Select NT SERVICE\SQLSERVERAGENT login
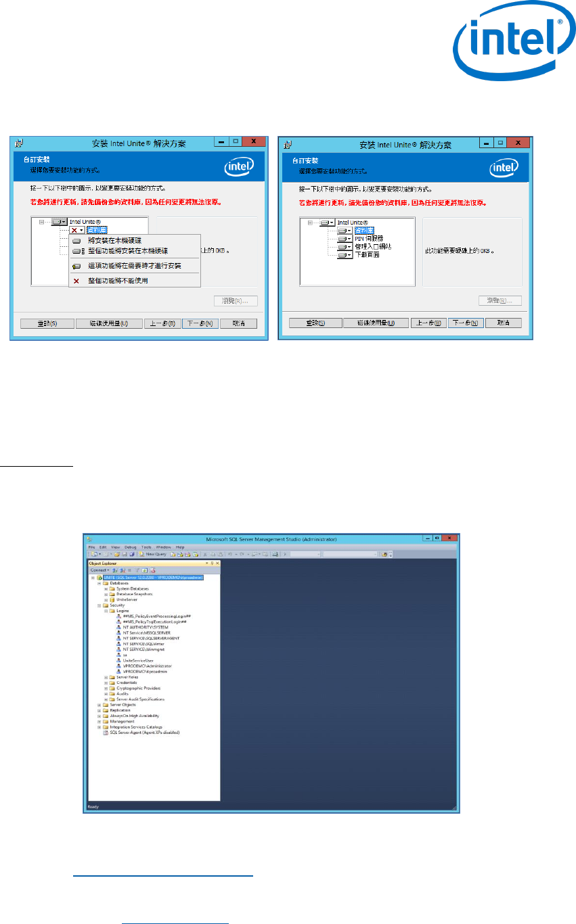The height and width of the screenshot is (924, 576). pos(151,638)
